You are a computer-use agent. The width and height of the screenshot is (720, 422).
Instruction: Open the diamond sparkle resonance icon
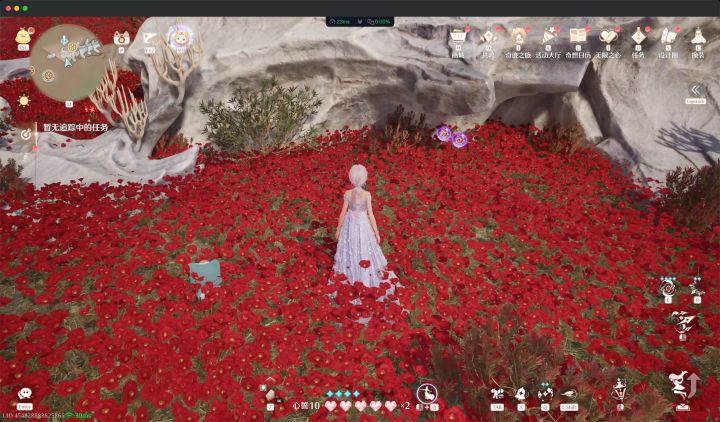tap(488, 36)
